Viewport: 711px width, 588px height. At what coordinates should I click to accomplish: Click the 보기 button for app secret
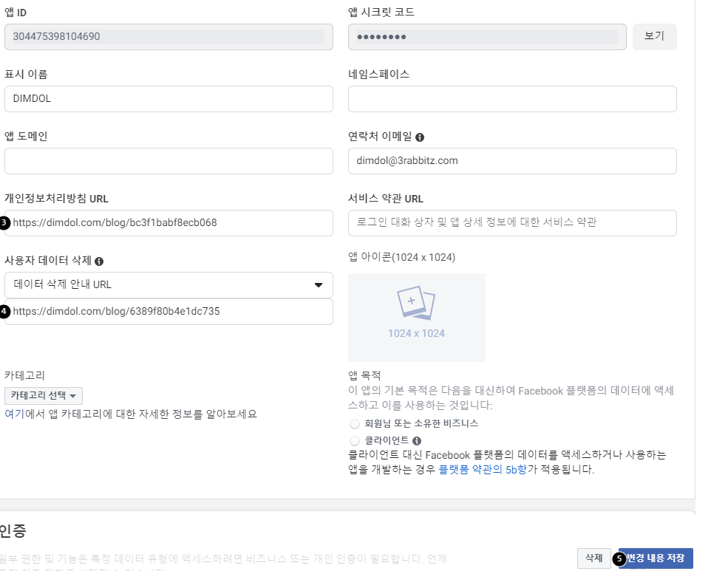pyautogui.click(x=654, y=37)
